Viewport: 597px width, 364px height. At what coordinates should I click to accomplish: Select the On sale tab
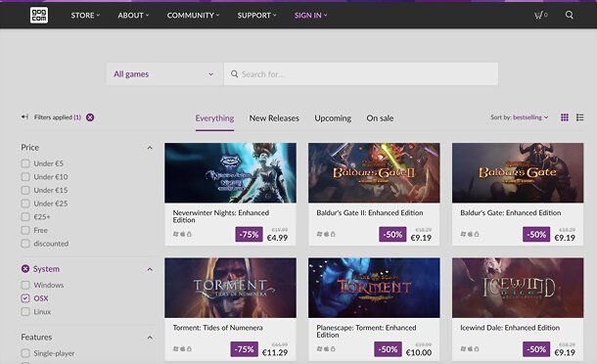pyautogui.click(x=380, y=118)
